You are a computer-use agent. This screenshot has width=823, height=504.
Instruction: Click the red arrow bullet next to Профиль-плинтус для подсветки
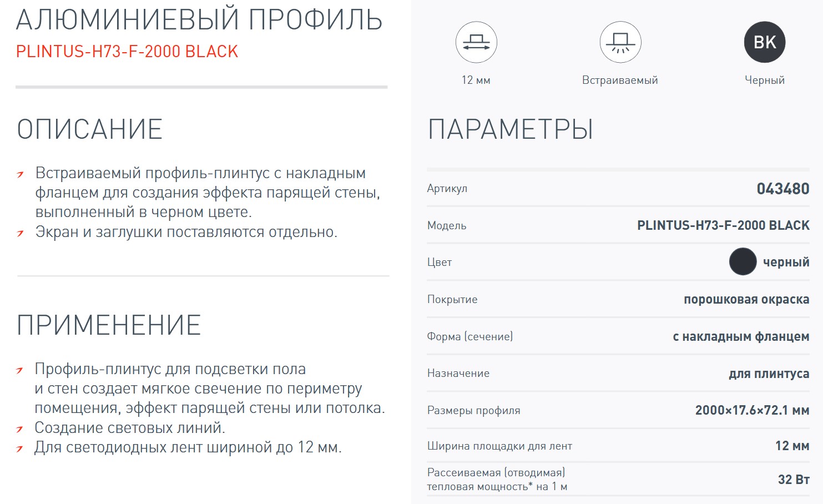[x=19, y=370]
